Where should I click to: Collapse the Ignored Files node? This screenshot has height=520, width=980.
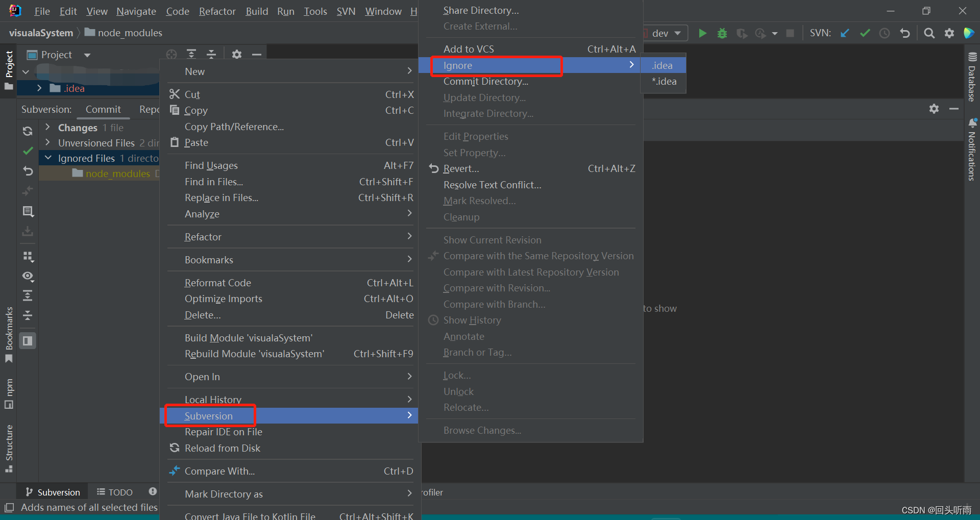pos(47,158)
